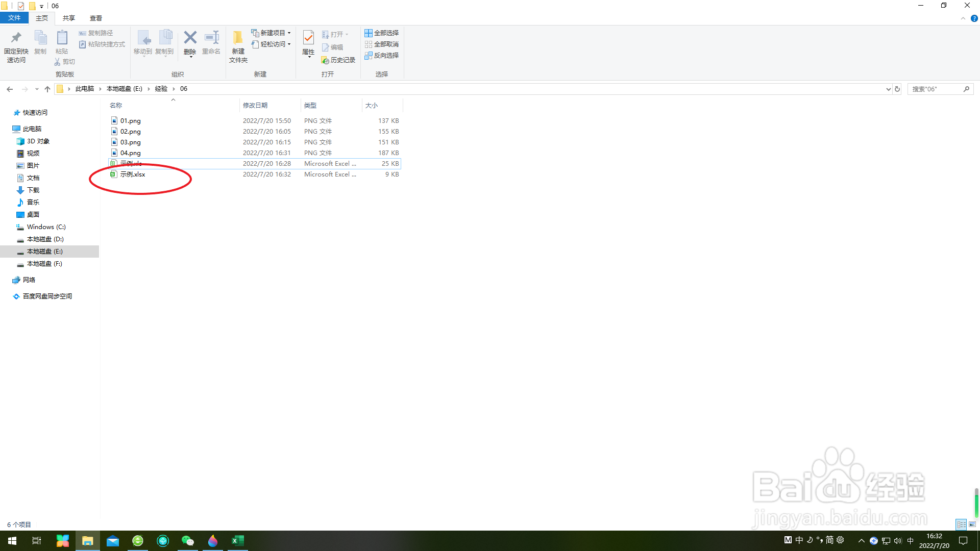Expand the address bar history dropdown arrow

pos(888,89)
